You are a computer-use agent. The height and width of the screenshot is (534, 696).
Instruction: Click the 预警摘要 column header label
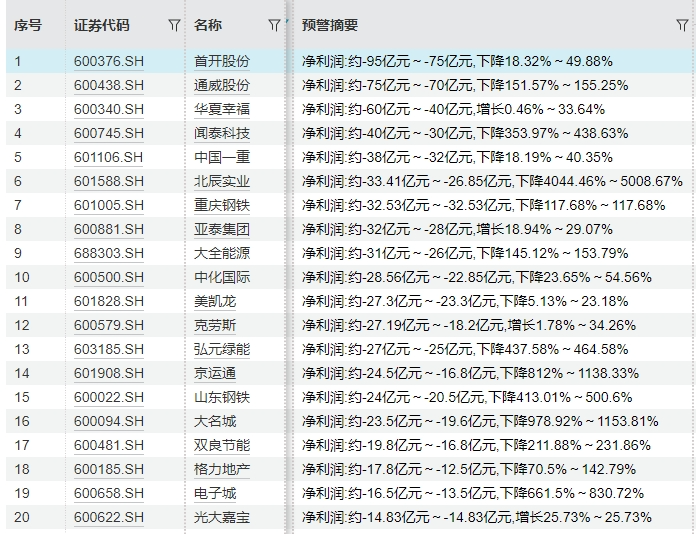pyautogui.click(x=330, y=25)
